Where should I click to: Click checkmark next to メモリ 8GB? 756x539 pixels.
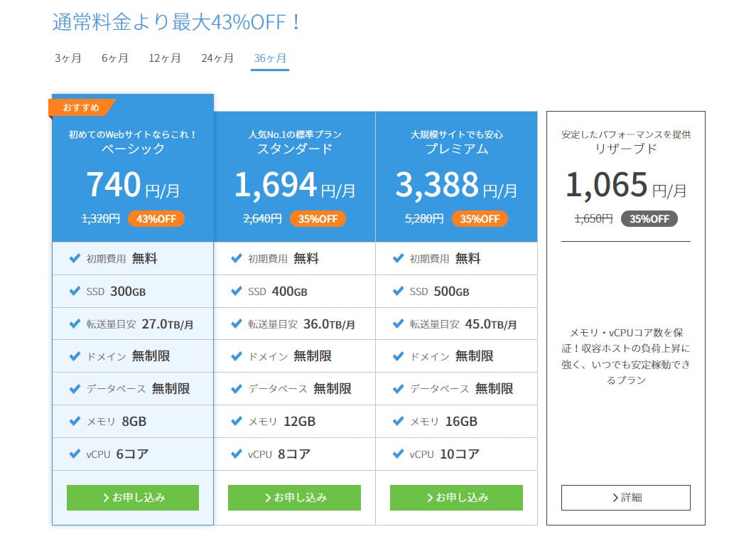coord(75,421)
